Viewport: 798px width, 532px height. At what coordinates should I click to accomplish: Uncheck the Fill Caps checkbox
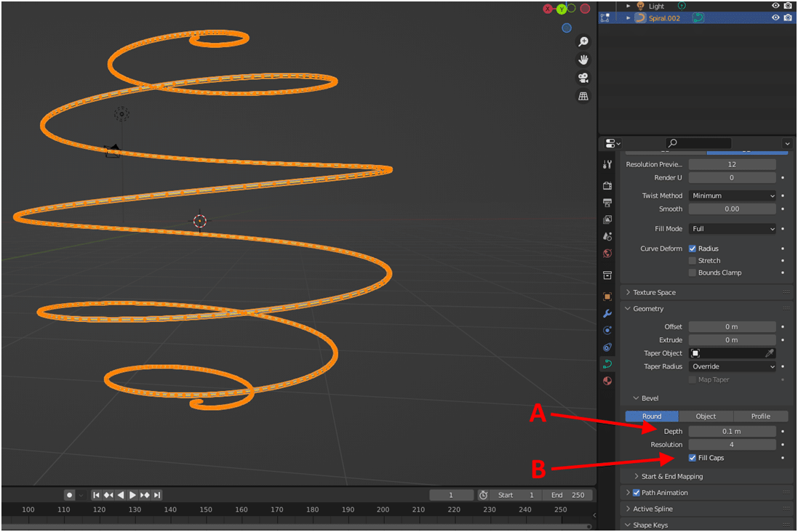point(692,458)
